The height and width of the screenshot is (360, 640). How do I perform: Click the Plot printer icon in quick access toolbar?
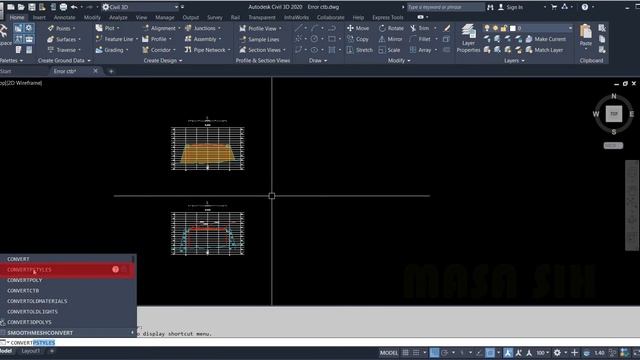pyautogui.click(x=63, y=7)
